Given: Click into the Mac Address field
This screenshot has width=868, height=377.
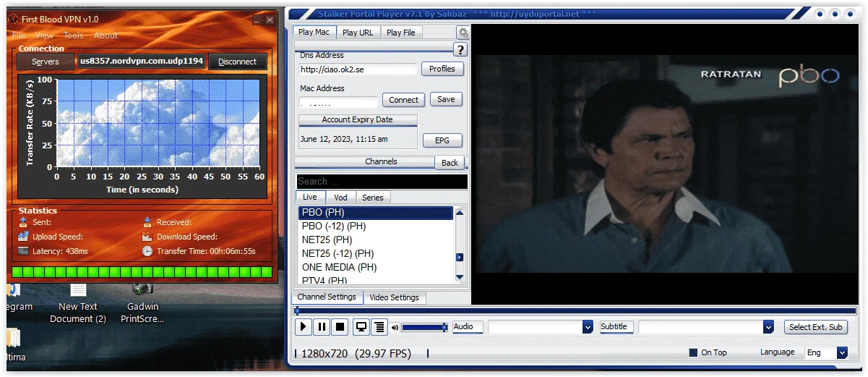Looking at the screenshot, I should click(x=339, y=103).
